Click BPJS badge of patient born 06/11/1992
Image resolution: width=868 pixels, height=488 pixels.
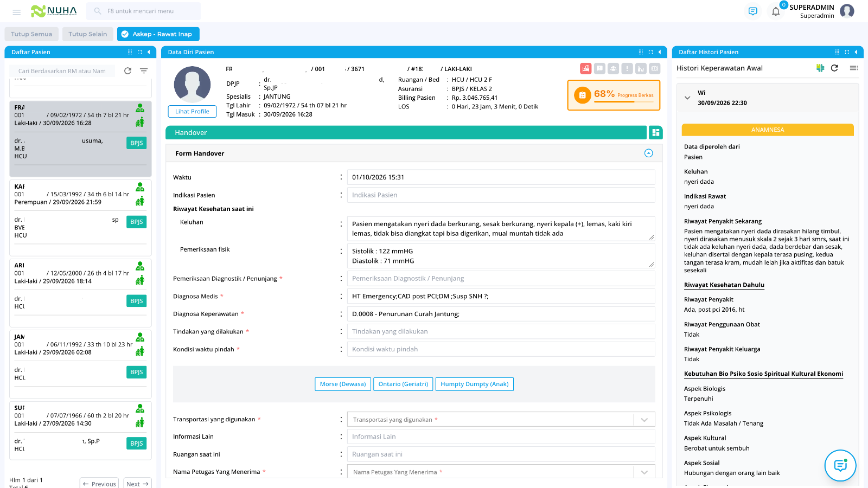click(137, 372)
